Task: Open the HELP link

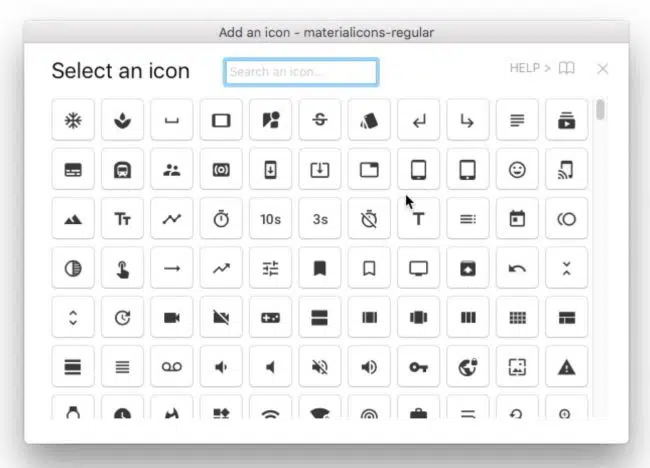Action: tap(530, 68)
